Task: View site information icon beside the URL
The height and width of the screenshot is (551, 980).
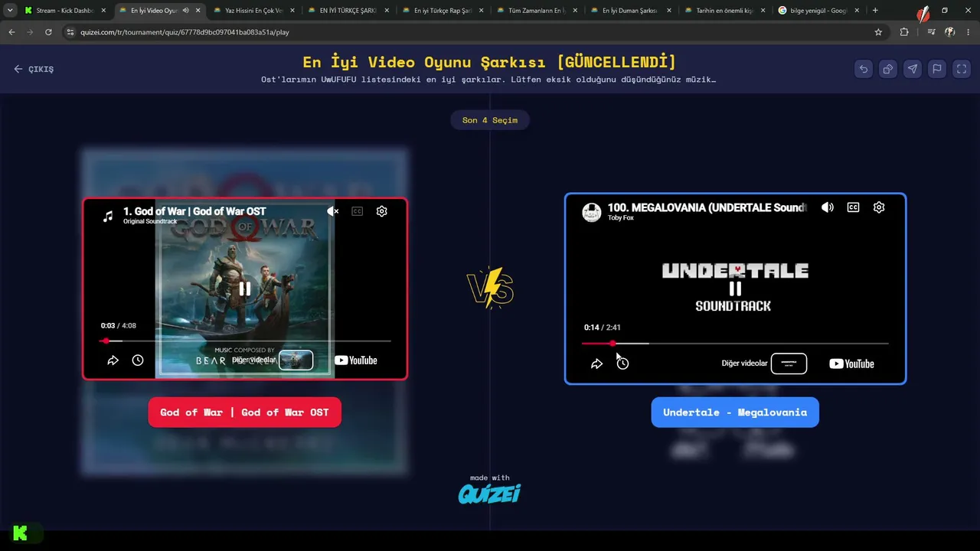Action: tap(70, 32)
